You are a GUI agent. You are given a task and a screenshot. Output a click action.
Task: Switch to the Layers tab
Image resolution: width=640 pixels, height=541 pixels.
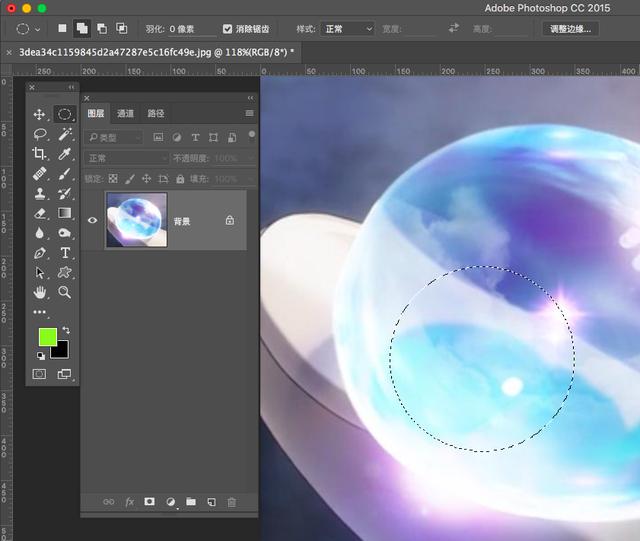pyautogui.click(x=96, y=114)
